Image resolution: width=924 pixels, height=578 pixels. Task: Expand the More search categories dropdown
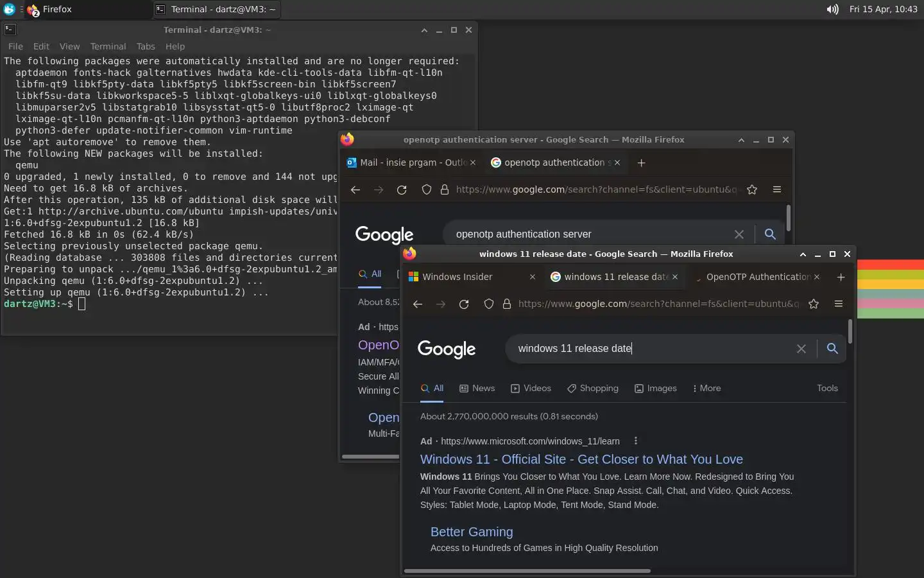[706, 389]
